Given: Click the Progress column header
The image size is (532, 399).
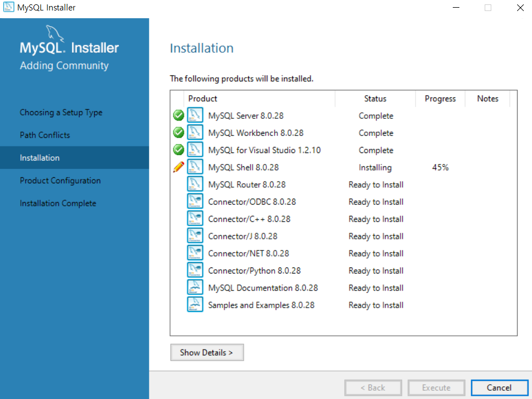Looking at the screenshot, I should pyautogui.click(x=440, y=99).
